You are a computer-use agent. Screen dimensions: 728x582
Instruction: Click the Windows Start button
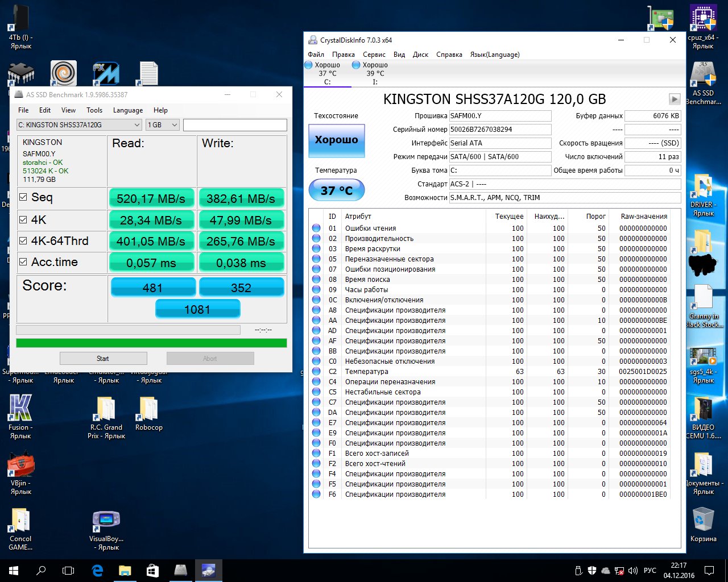point(14,571)
